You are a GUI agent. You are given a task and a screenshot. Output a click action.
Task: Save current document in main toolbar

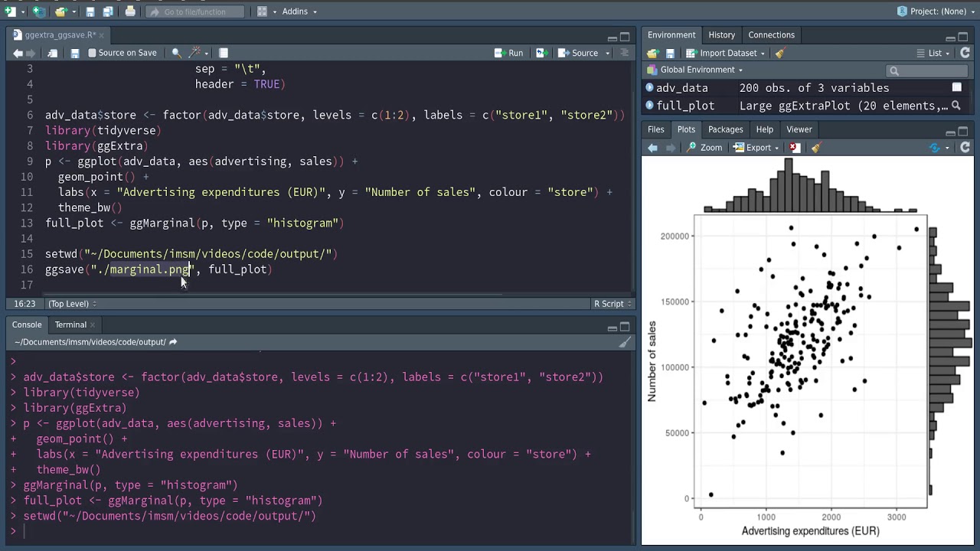(x=90, y=11)
